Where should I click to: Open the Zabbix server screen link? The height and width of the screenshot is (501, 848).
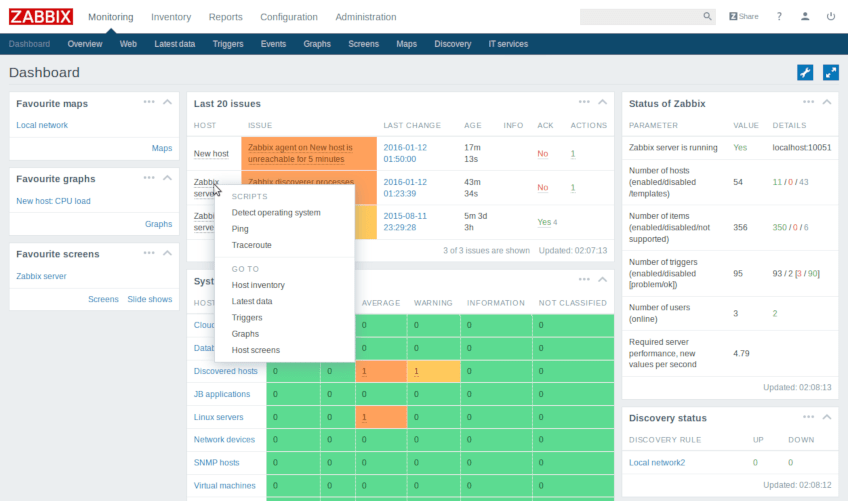pos(41,276)
